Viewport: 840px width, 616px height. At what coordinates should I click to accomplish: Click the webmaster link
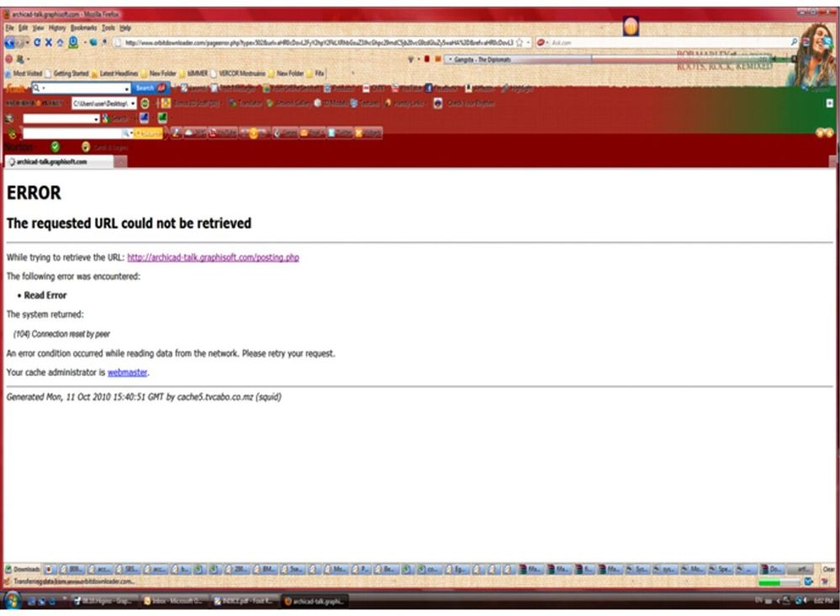click(128, 373)
